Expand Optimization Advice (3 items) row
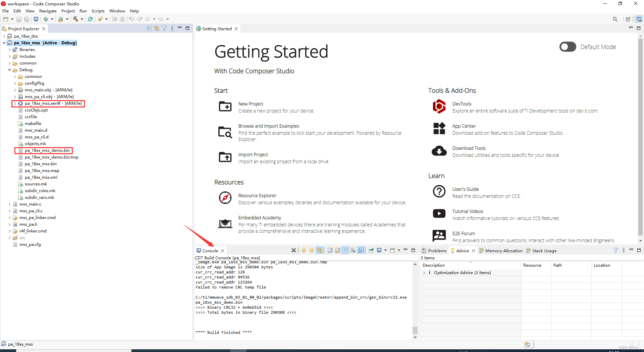Image resolution: width=644 pixels, height=352 pixels. pyautogui.click(x=424, y=273)
